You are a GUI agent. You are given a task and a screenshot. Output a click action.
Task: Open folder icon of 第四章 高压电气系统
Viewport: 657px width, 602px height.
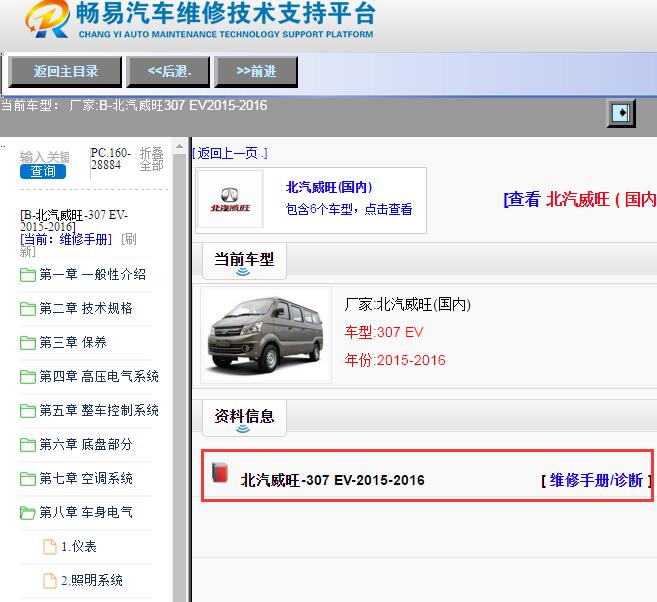point(28,377)
